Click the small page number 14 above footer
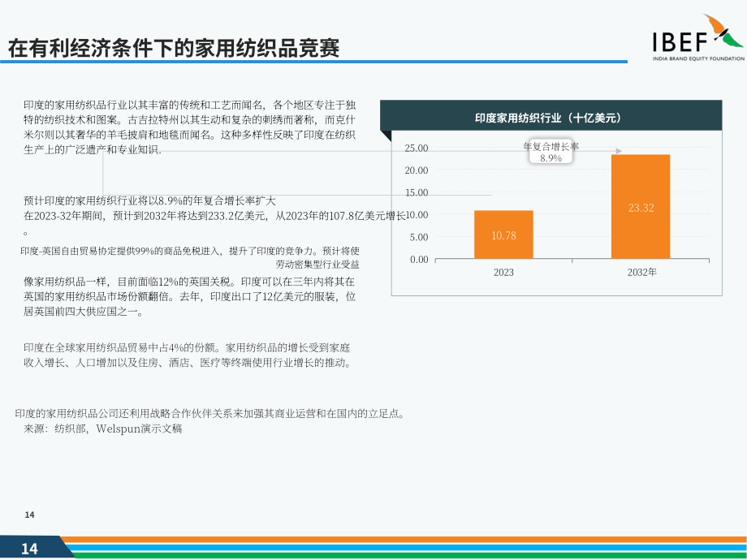747x560 pixels. (29, 515)
